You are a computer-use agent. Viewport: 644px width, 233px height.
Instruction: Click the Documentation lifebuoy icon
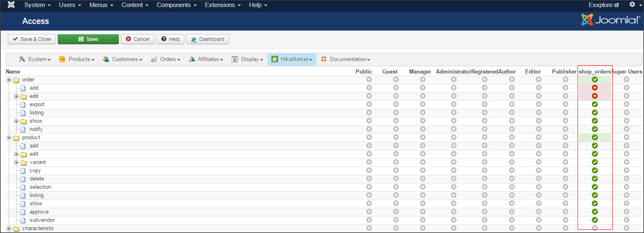click(324, 59)
